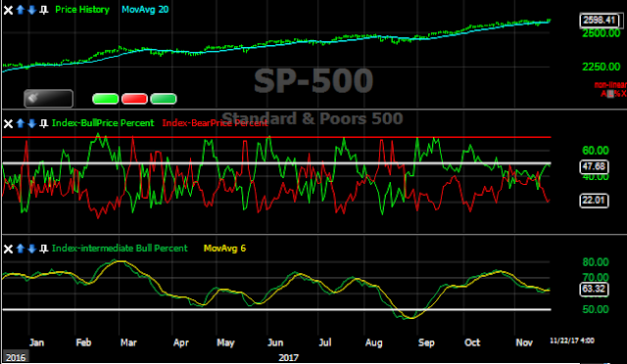
Task: Click the Jan month label on the timeline
Action: [x=37, y=342]
